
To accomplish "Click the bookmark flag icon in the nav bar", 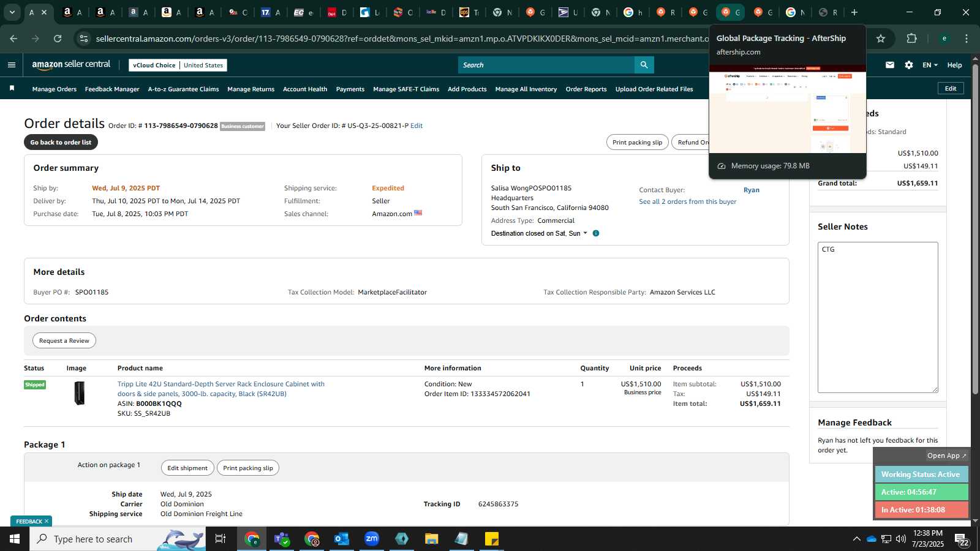I will pyautogui.click(x=12, y=89).
